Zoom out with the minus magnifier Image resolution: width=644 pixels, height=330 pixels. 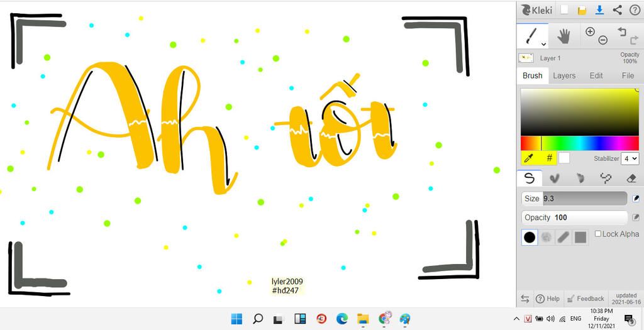coord(602,40)
